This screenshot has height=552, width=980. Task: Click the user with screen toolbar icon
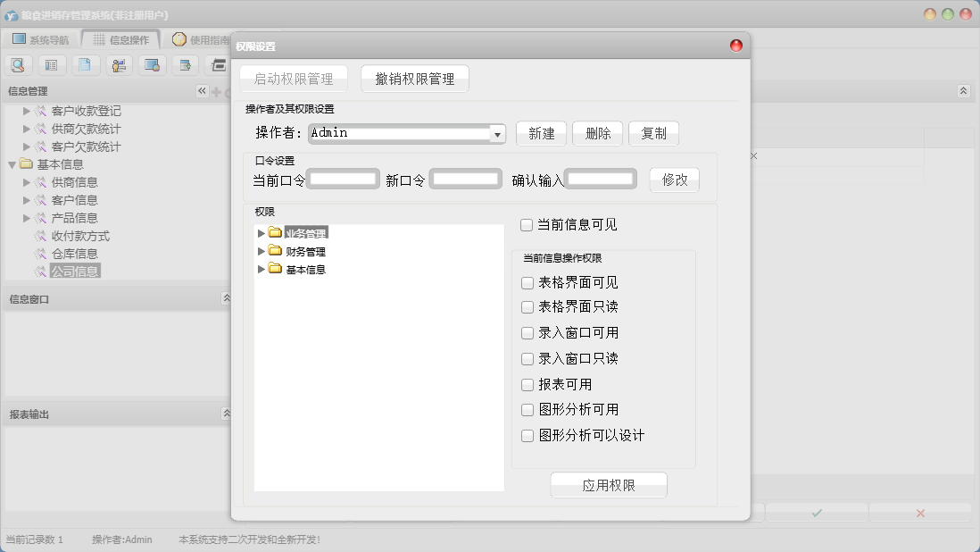[x=119, y=65]
